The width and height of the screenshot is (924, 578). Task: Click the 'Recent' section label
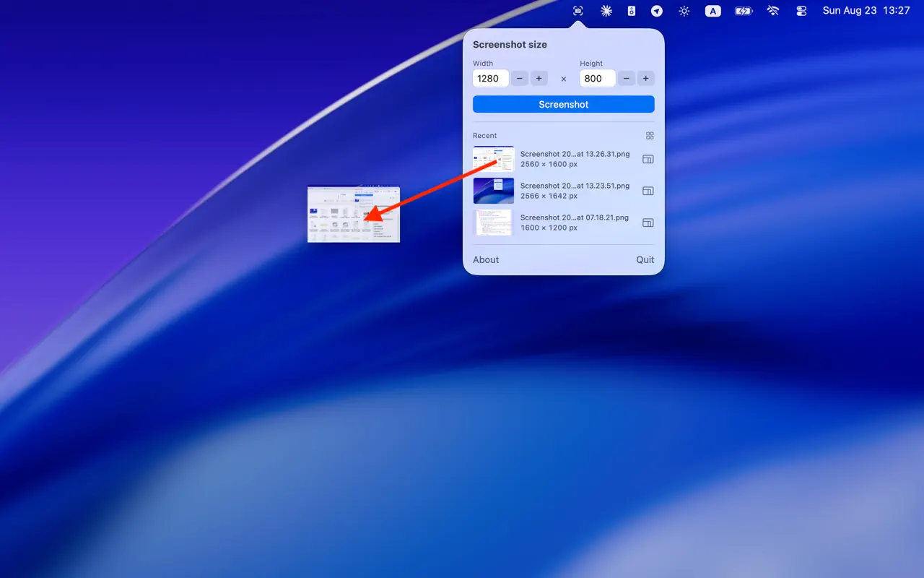pos(485,136)
